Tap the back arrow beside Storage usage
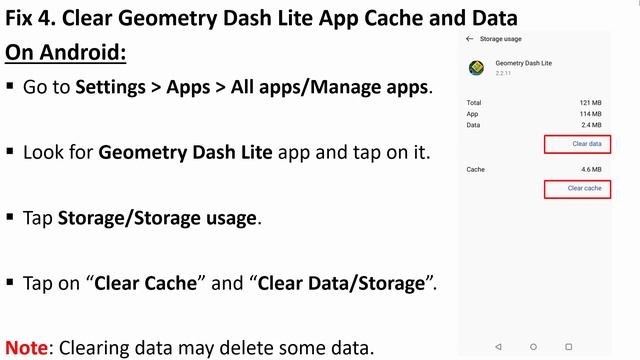This screenshot has width=640, height=360. click(469, 39)
